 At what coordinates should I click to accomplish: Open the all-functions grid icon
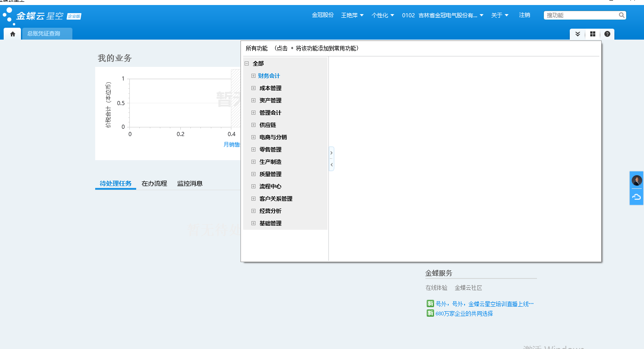point(593,34)
